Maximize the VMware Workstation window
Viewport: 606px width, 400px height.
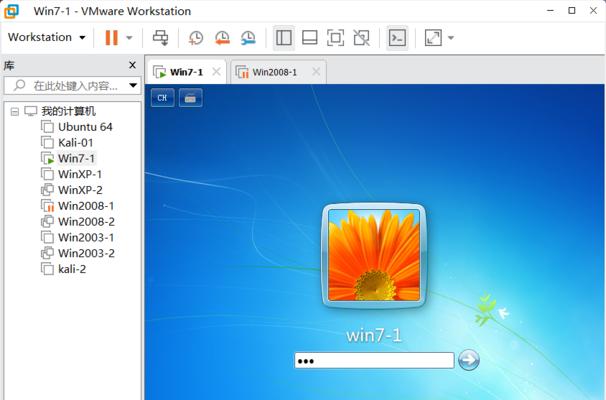(x=572, y=11)
